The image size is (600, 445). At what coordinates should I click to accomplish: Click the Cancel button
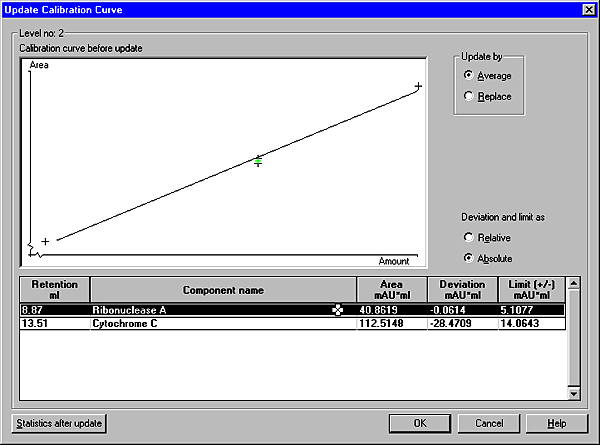click(489, 423)
